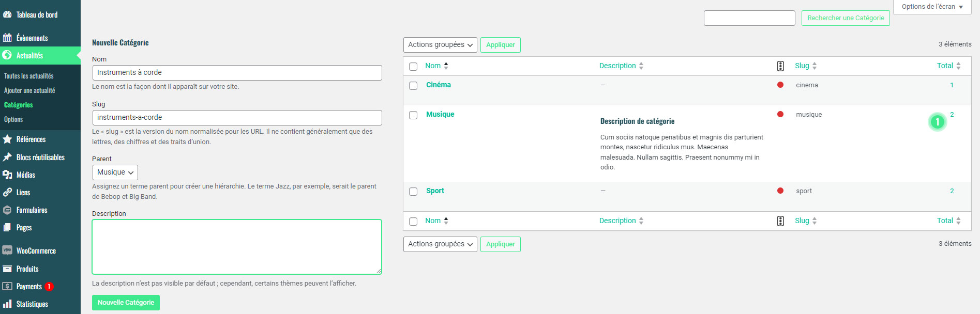Select the Musique category row checkbox
This screenshot has height=314, width=980.
pos(413,115)
